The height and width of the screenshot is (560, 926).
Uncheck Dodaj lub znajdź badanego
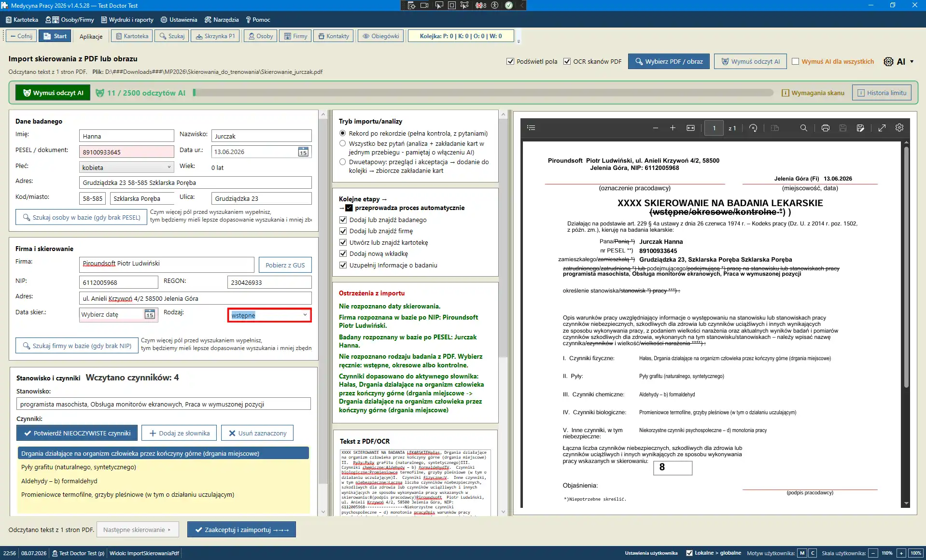343,220
